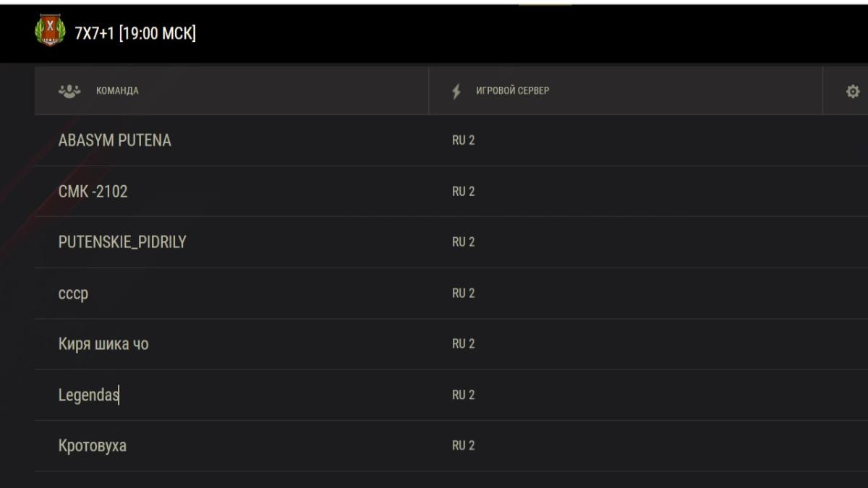Select the team named cccp
The width and height of the screenshot is (868, 488).
click(x=73, y=294)
